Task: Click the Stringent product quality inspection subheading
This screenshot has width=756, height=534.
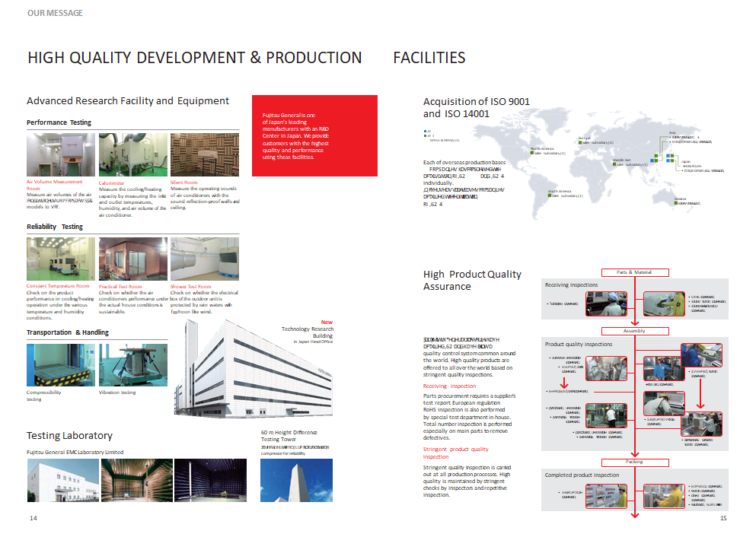Action: tap(455, 453)
